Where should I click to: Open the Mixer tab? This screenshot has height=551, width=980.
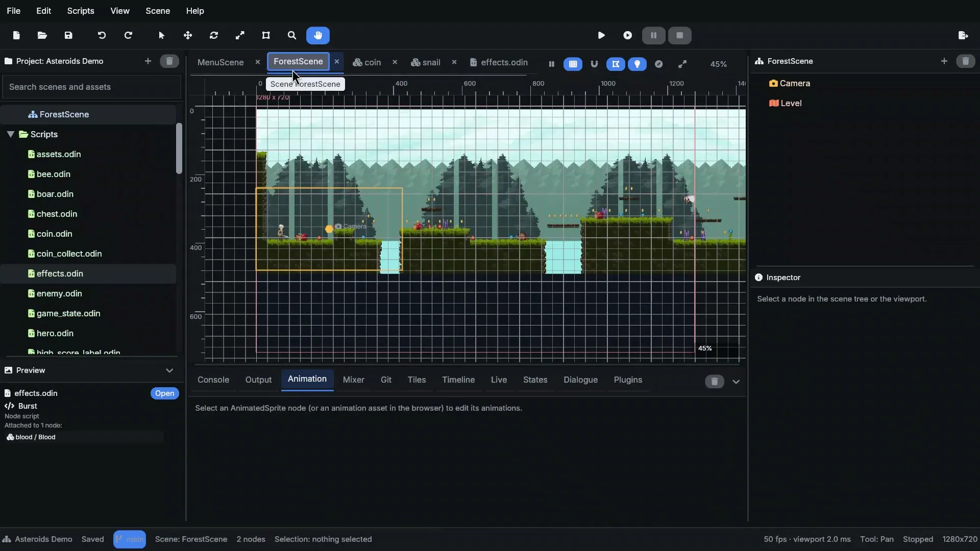tap(354, 380)
